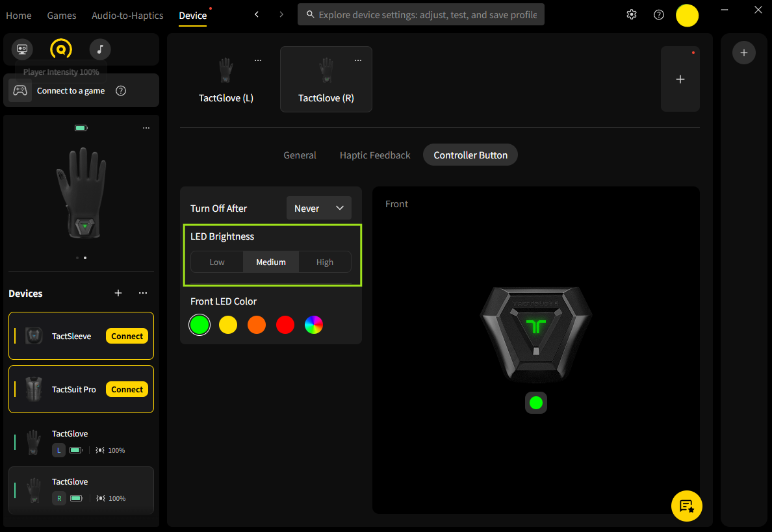
Task: Select the music note mode icon
Action: pyautogui.click(x=100, y=49)
